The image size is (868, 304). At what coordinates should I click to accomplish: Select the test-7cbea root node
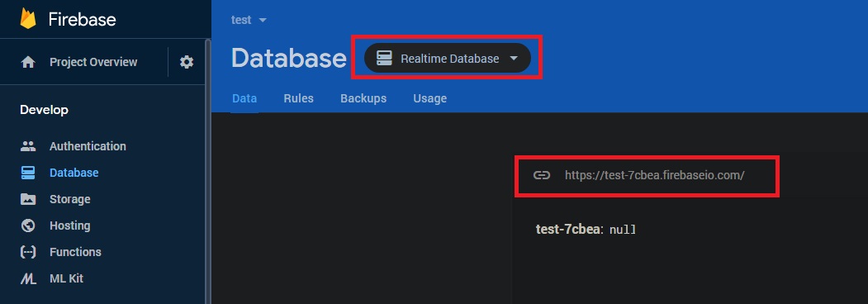tap(568, 230)
